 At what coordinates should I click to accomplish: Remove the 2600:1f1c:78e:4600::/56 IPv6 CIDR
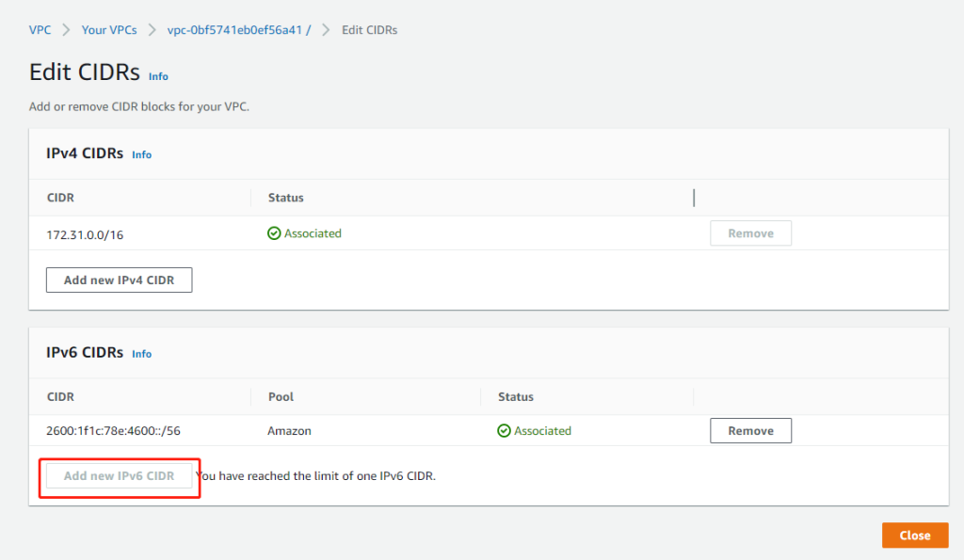pyautogui.click(x=750, y=431)
